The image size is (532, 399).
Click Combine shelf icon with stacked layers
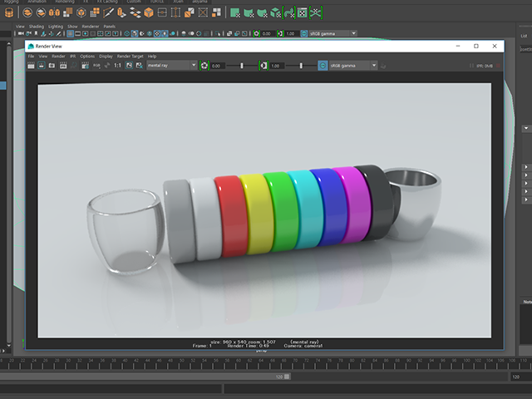click(x=27, y=13)
